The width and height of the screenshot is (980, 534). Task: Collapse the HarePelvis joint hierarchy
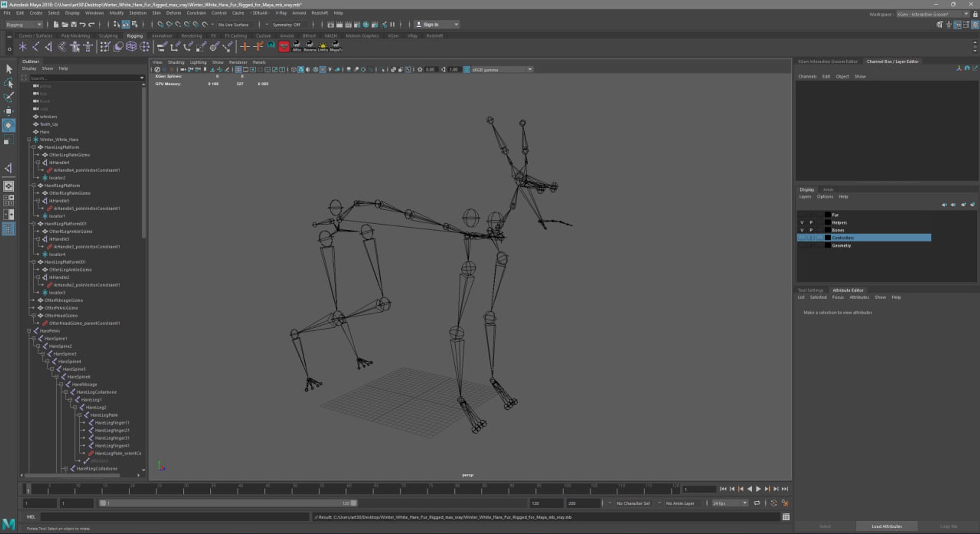(29, 331)
